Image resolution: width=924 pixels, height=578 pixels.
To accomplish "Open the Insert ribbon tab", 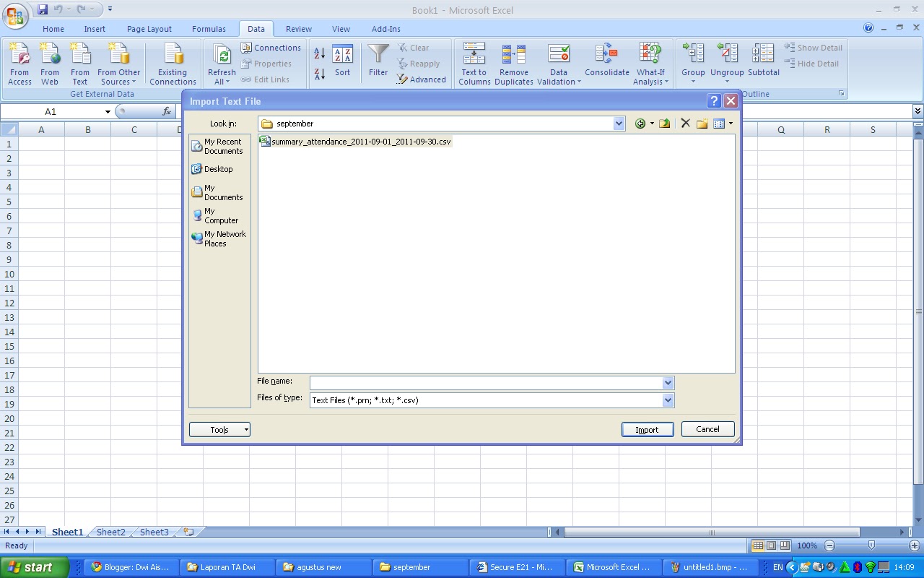I will coord(95,29).
